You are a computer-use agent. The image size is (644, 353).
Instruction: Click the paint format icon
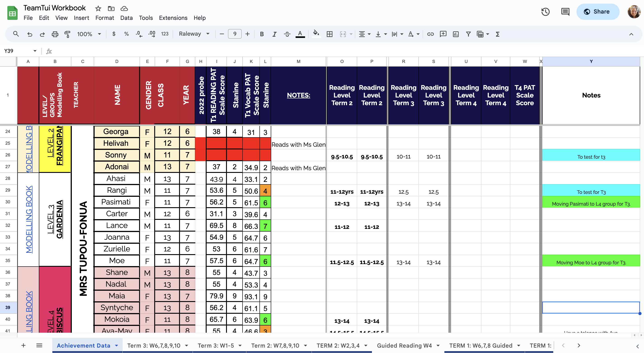pyautogui.click(x=67, y=34)
